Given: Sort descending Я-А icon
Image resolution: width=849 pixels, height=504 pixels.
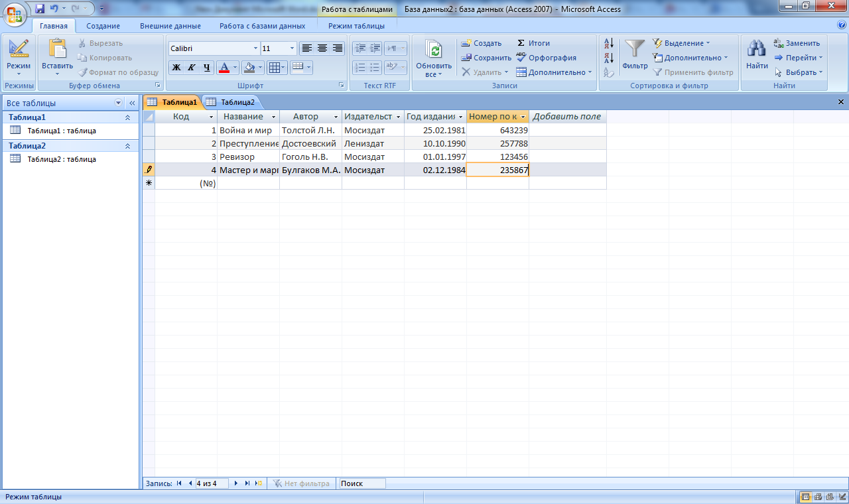Looking at the screenshot, I should coord(609,58).
